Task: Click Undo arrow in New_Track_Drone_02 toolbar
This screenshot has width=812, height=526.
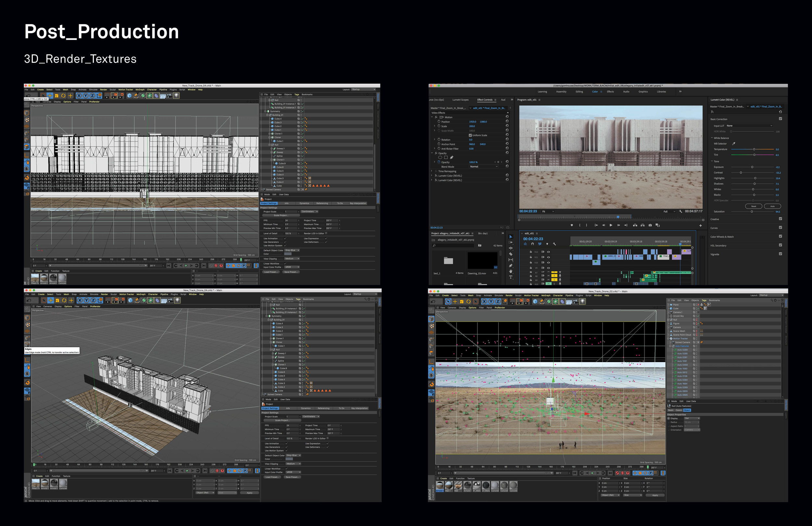Action: [433, 302]
